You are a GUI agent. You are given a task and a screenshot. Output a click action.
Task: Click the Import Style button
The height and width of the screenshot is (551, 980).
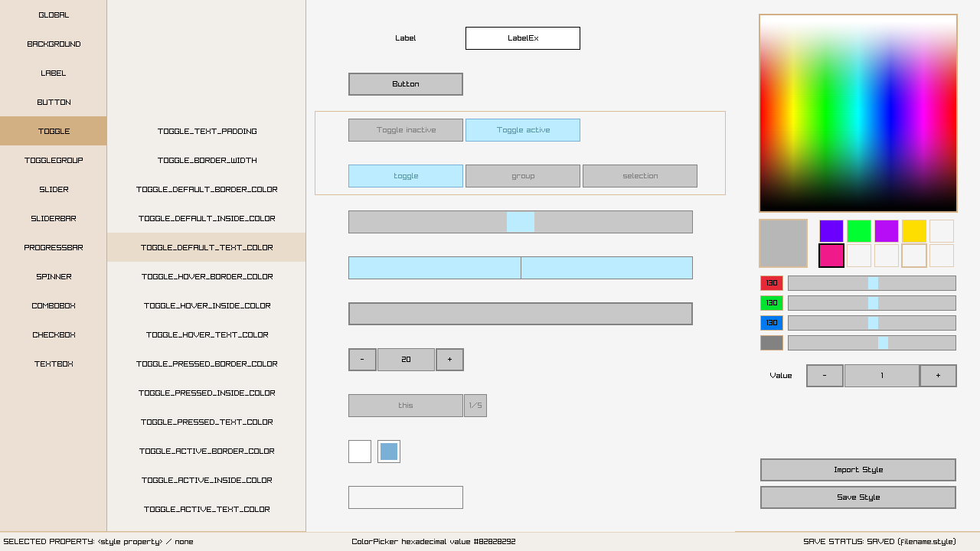[x=857, y=470]
